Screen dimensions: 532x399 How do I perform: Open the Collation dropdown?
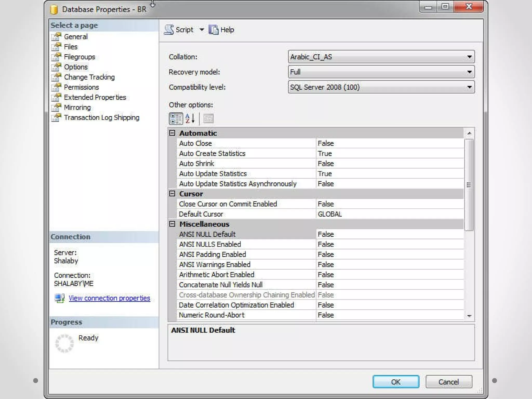tap(469, 57)
